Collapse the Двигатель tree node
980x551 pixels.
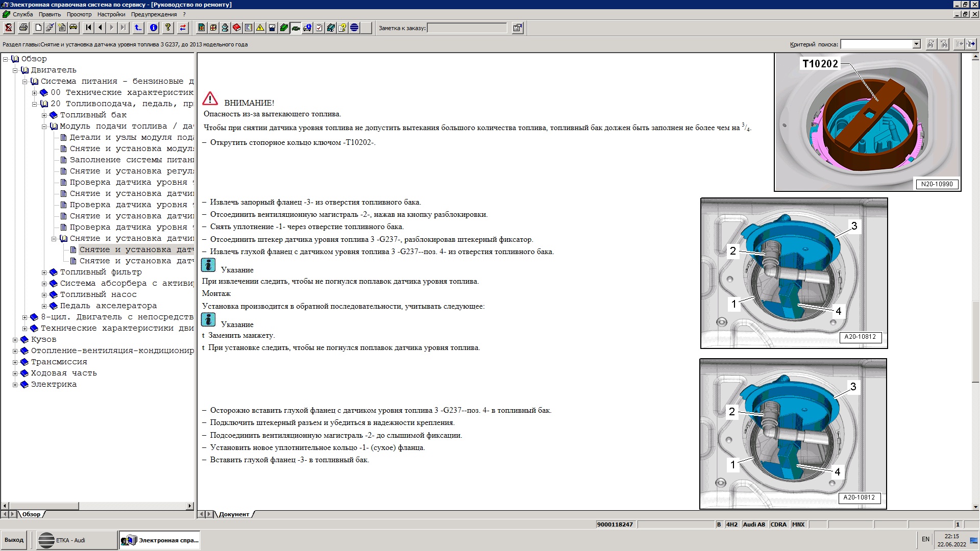coord(15,70)
